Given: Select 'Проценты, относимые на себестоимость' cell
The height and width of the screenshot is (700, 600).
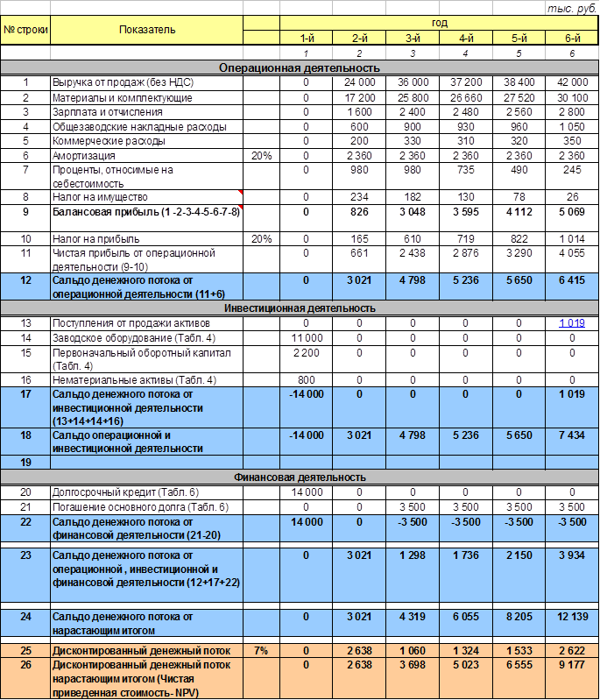Looking at the screenshot, I should tap(146, 176).
